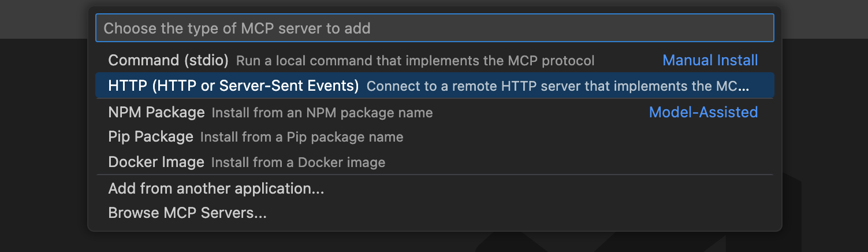
Task: Select the Command (stdio) option
Action: tap(168, 61)
